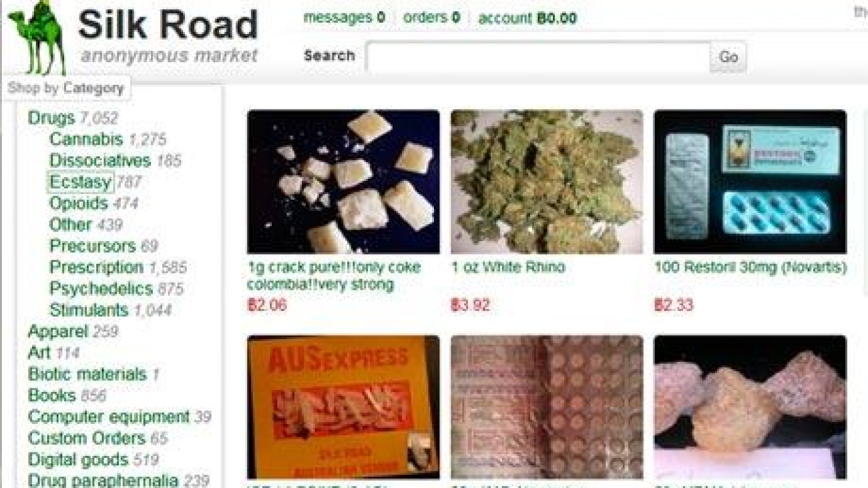The height and width of the screenshot is (488, 868).
Task: Select the Art category
Action: tap(39, 352)
